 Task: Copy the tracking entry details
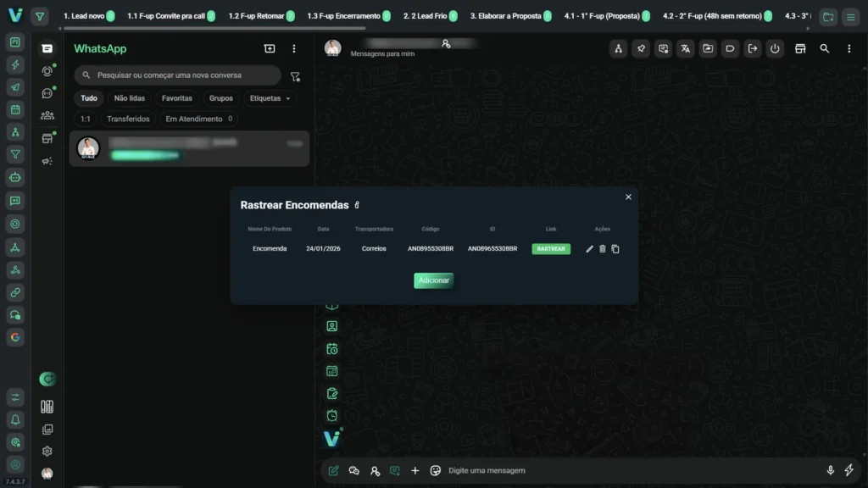(615, 249)
